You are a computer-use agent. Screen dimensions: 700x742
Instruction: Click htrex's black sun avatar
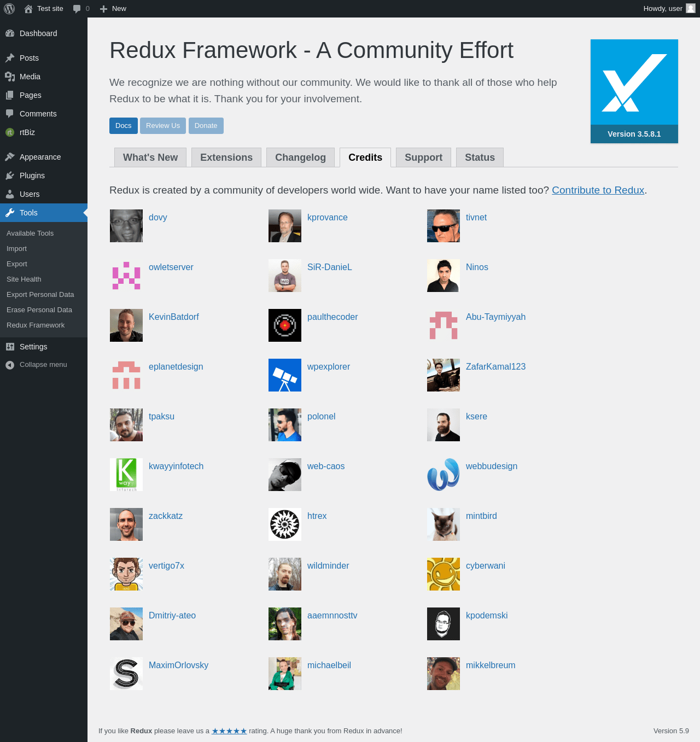tap(285, 524)
